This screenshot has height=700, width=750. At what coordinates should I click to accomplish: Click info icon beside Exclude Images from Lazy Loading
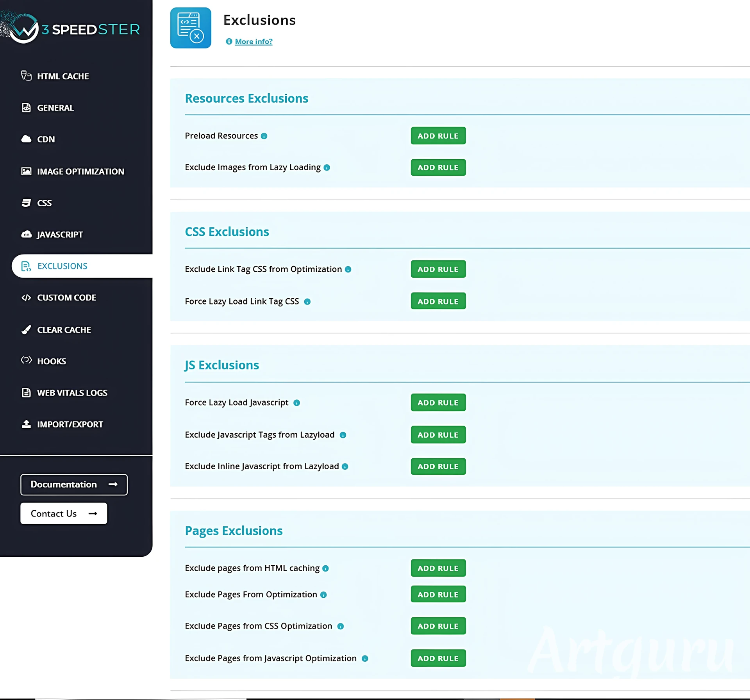327,167
